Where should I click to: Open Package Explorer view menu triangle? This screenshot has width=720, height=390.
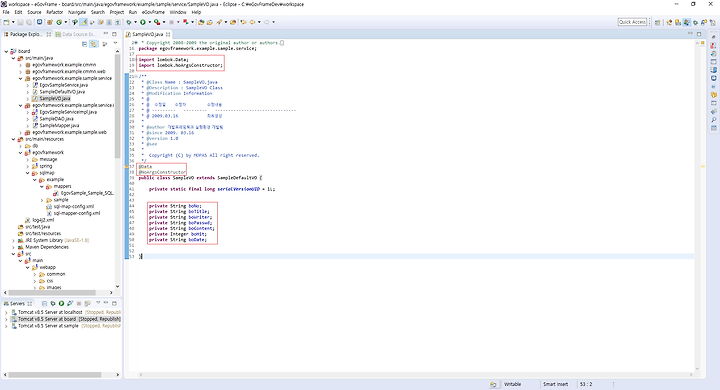tap(115, 43)
